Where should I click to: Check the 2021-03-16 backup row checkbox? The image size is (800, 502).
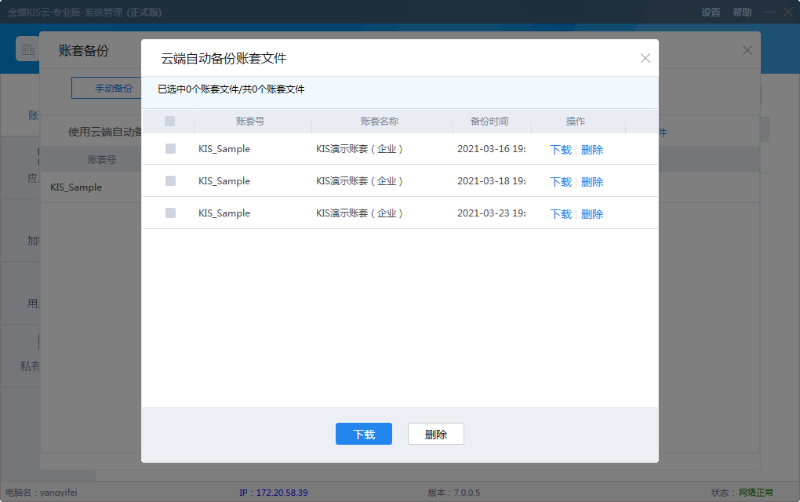coord(170,148)
